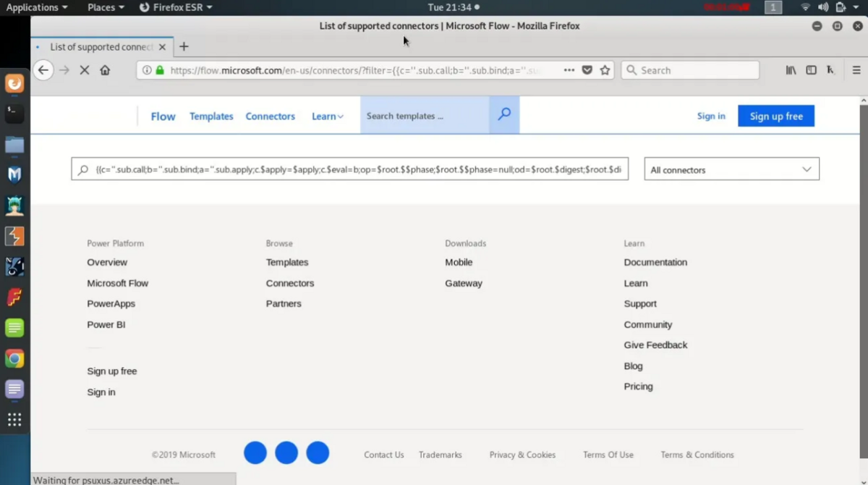Open the Library toolbar icon in Firefox
868x485 pixels.
[x=791, y=70]
